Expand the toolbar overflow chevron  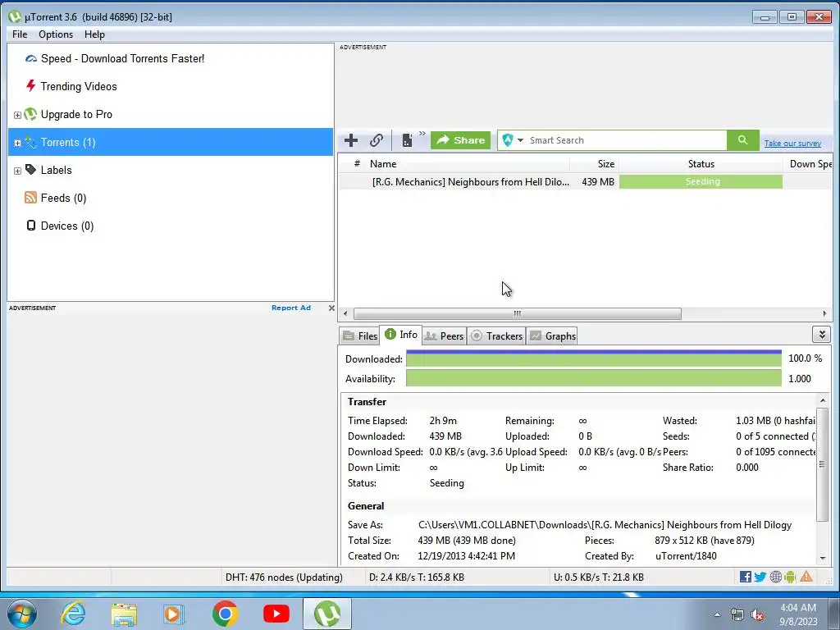pyautogui.click(x=422, y=134)
